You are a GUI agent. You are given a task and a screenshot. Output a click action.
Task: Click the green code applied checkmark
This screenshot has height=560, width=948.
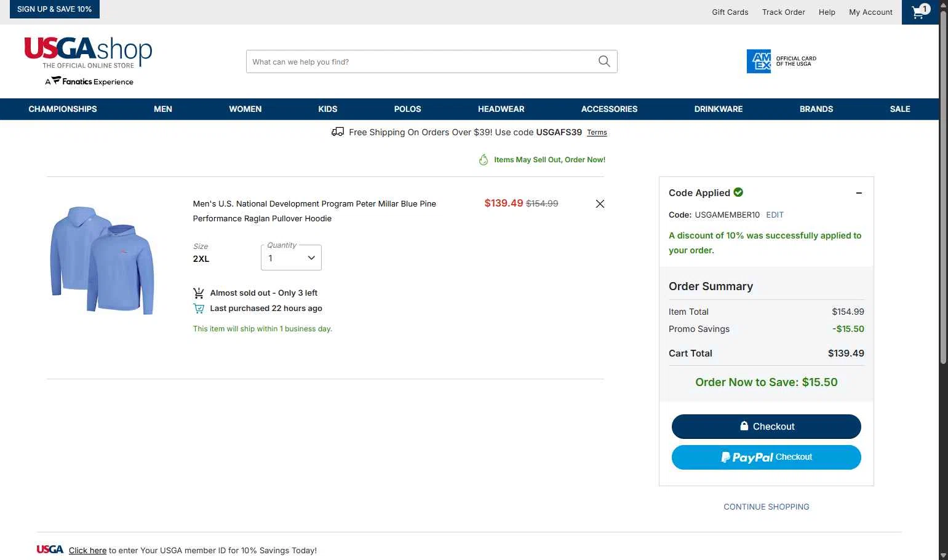[x=738, y=192]
